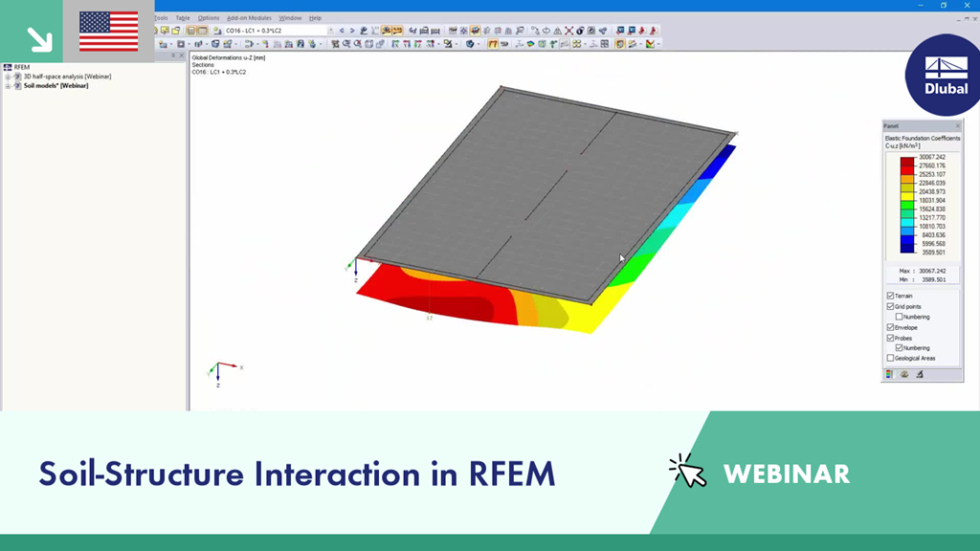Click the next load case arrow
980x551 pixels.
[x=352, y=30]
